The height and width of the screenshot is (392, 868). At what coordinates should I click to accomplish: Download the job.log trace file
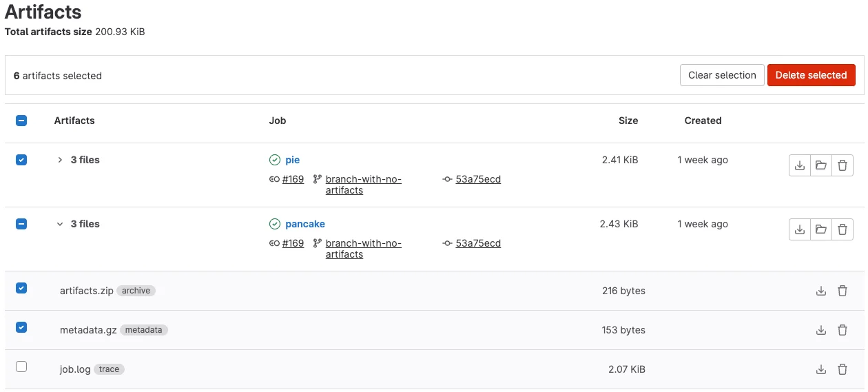pos(820,370)
